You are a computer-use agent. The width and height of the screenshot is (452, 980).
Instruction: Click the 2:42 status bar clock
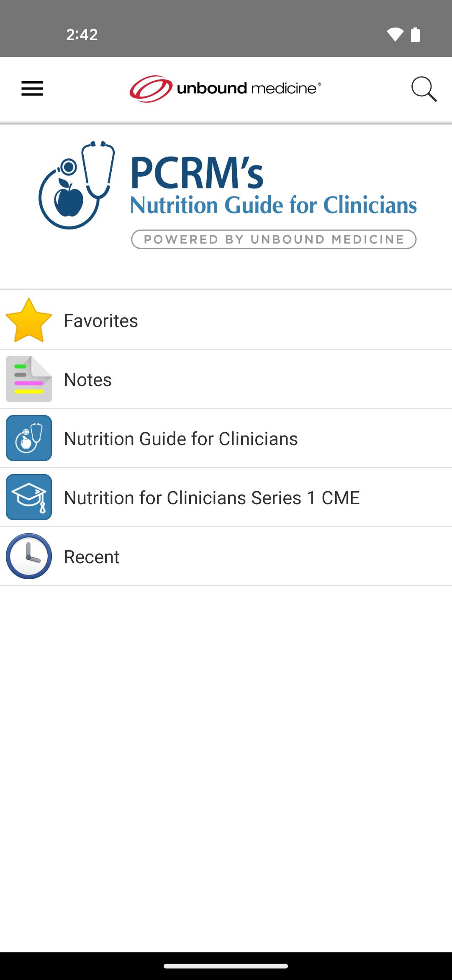pos(82,34)
